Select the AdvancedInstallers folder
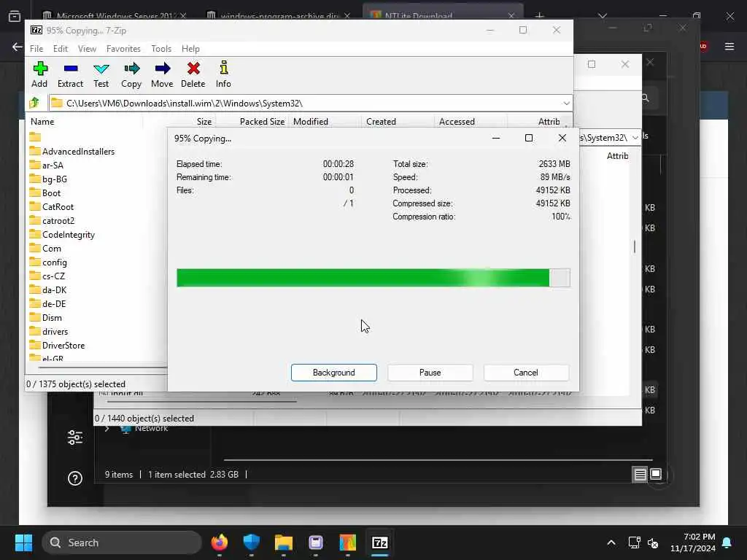 (72, 152)
